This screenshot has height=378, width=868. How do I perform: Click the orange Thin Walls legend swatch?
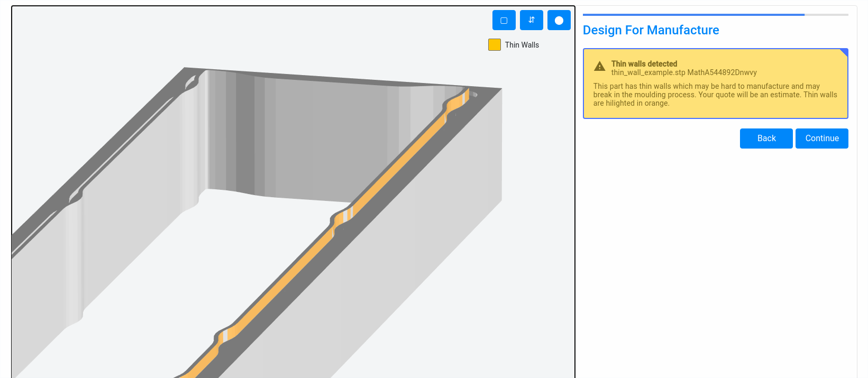click(x=495, y=45)
